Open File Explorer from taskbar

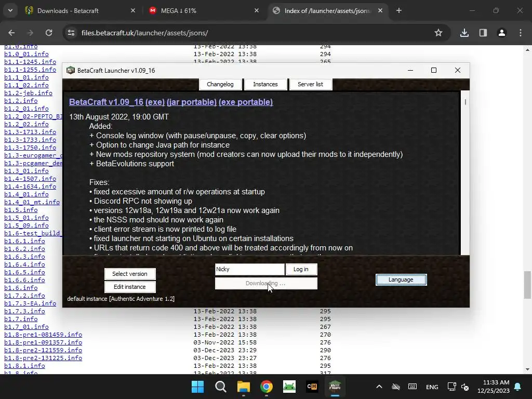click(243, 387)
